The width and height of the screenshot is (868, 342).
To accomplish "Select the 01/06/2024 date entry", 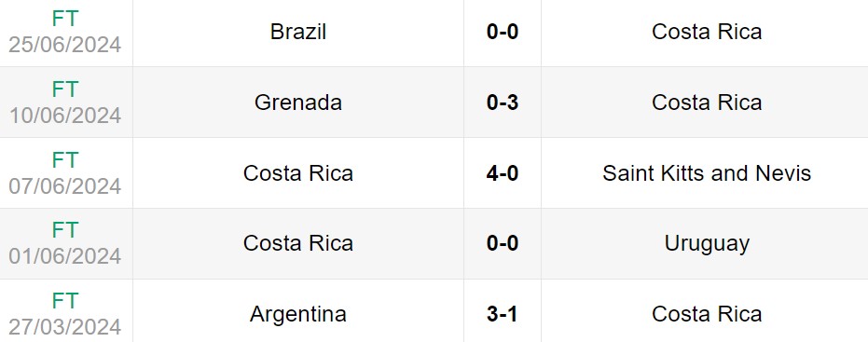I will [64, 256].
